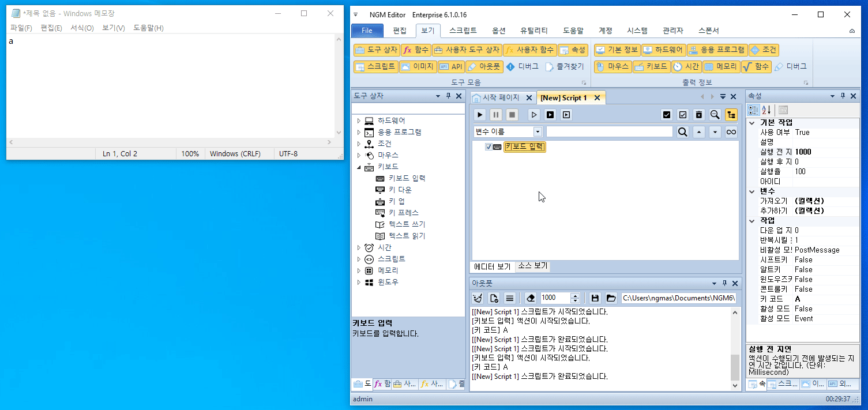Viewport: 868px width, 410px height.
Task: Run the script with the solid play button
Action: click(480, 115)
